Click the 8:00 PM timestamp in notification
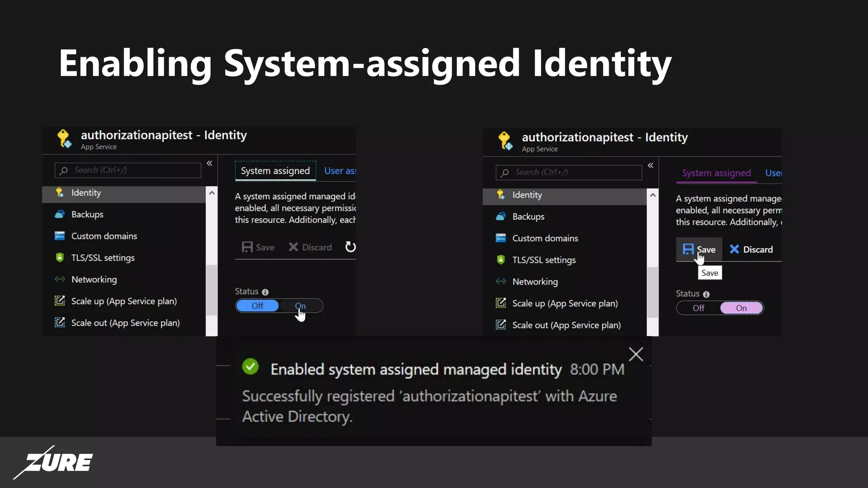Image resolution: width=868 pixels, height=488 pixels. click(597, 369)
